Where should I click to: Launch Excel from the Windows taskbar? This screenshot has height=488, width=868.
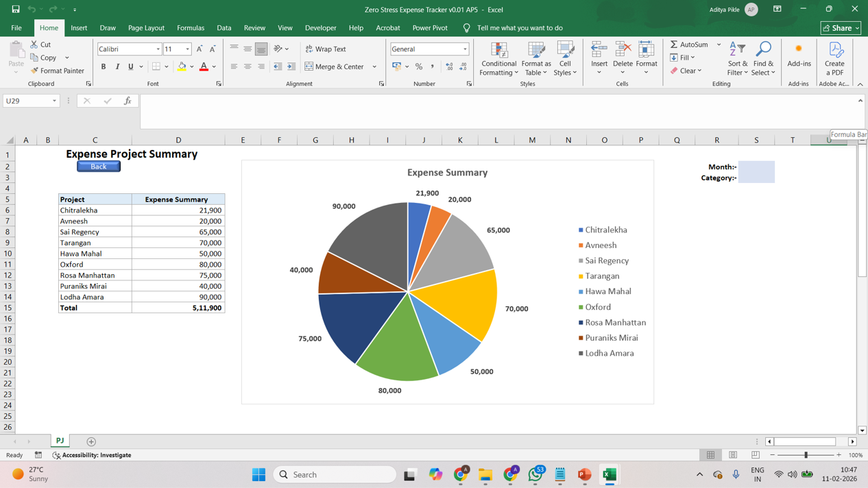(609, 474)
